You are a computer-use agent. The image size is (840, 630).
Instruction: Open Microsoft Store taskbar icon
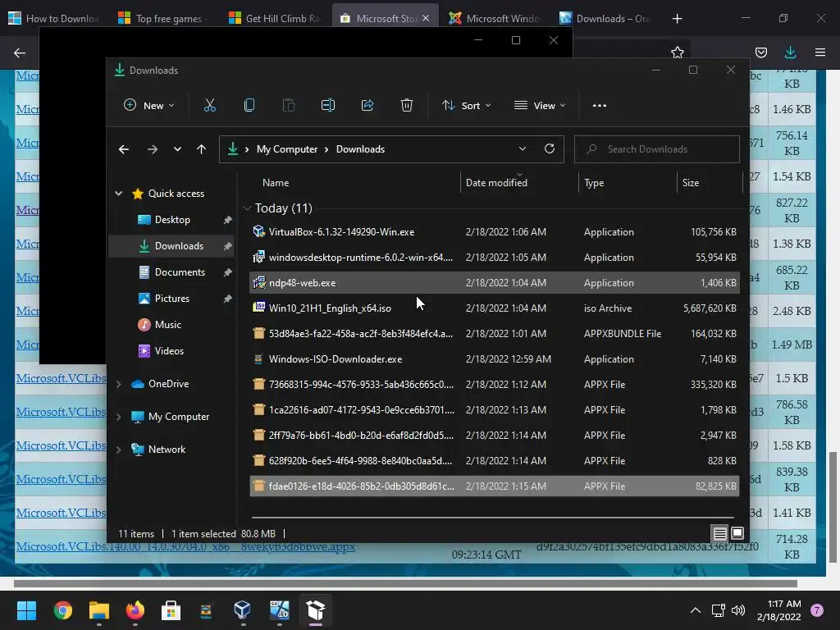tap(171, 610)
